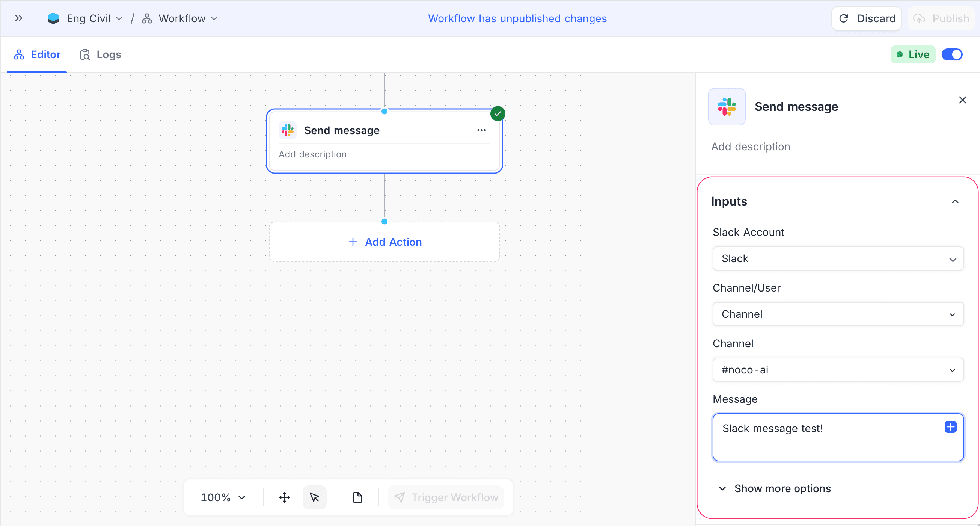Discard the unpublished workflow changes
The image size is (980, 526).
[867, 18]
